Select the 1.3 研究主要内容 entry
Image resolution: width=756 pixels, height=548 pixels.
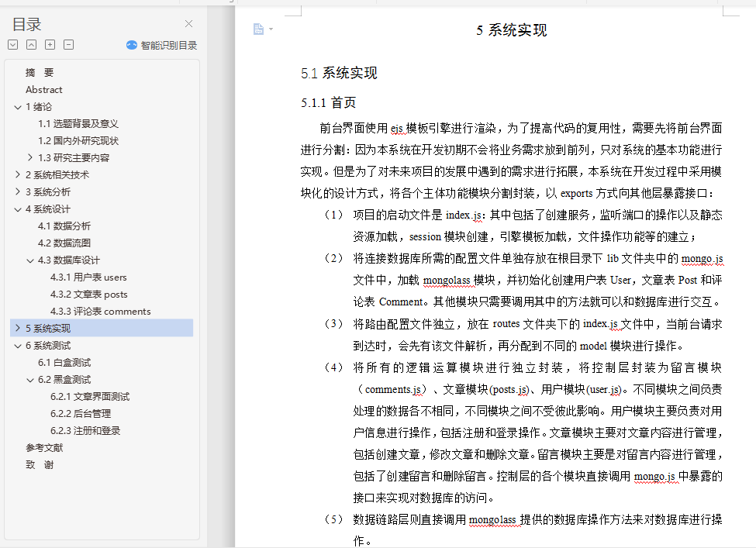coord(74,157)
